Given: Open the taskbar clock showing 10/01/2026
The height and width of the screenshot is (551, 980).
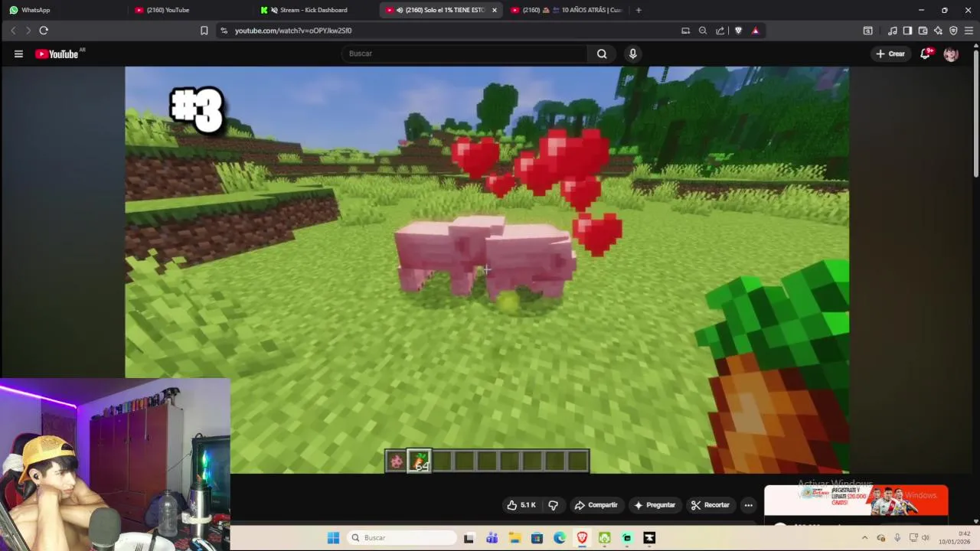Looking at the screenshot, I should (955, 538).
